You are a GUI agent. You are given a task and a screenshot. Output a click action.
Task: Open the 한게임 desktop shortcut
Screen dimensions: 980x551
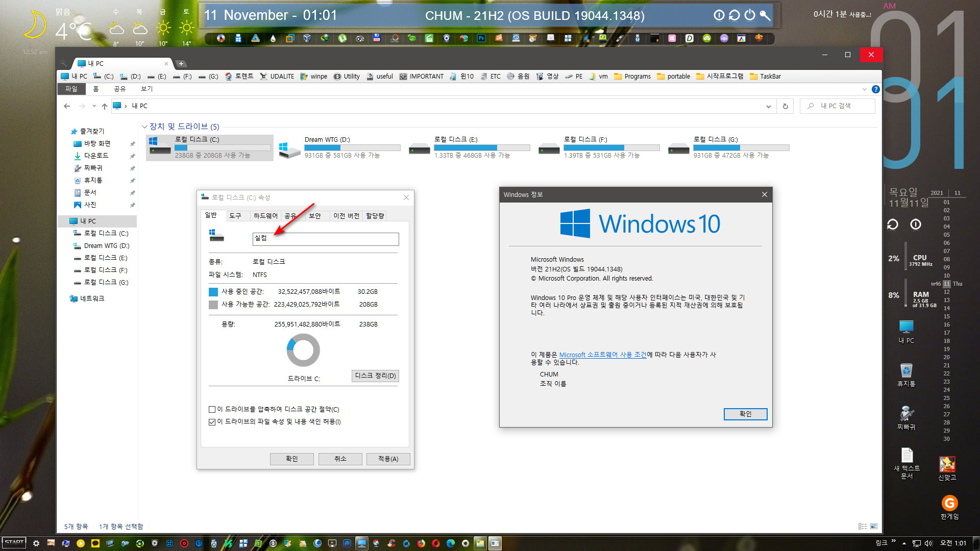pos(949,508)
